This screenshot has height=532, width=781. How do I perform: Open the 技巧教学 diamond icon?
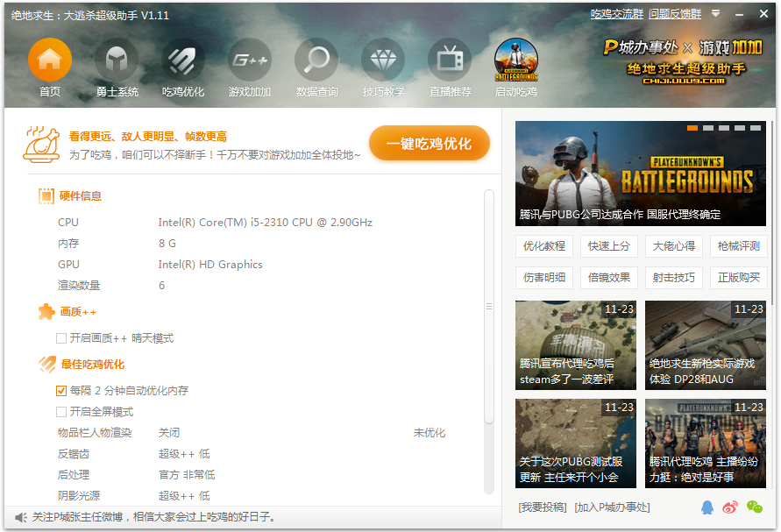point(383,60)
